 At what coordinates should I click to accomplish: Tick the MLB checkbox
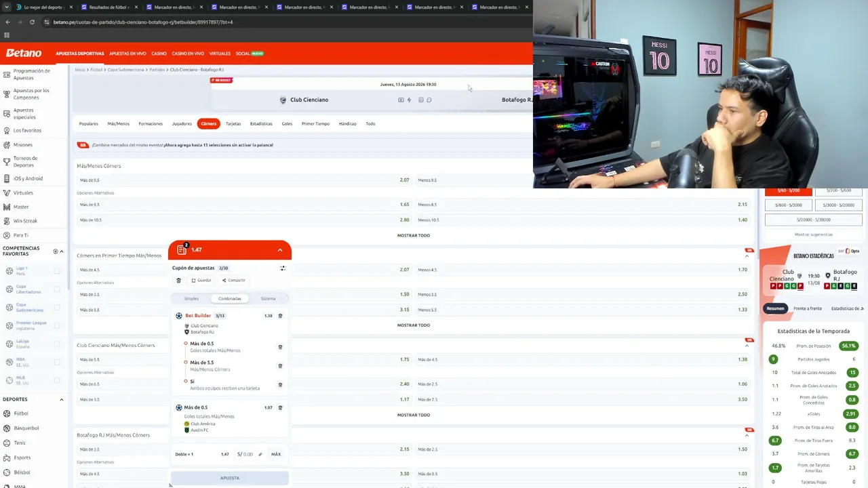click(57, 380)
